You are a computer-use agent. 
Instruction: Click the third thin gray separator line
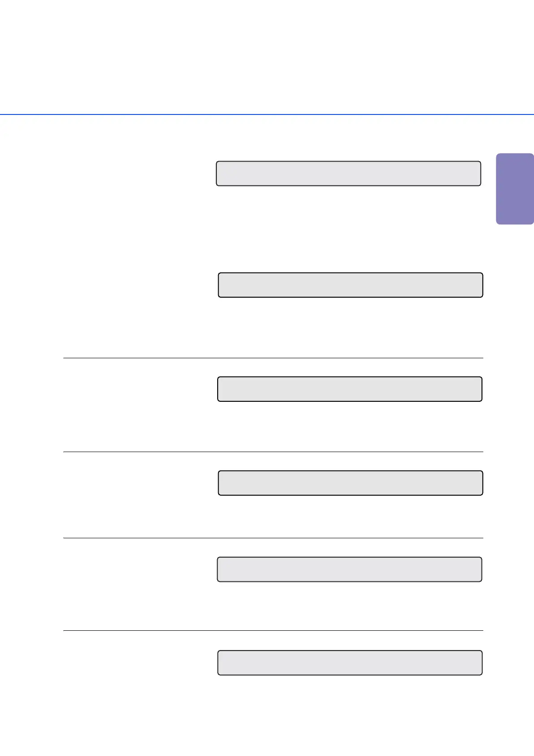(x=273, y=538)
